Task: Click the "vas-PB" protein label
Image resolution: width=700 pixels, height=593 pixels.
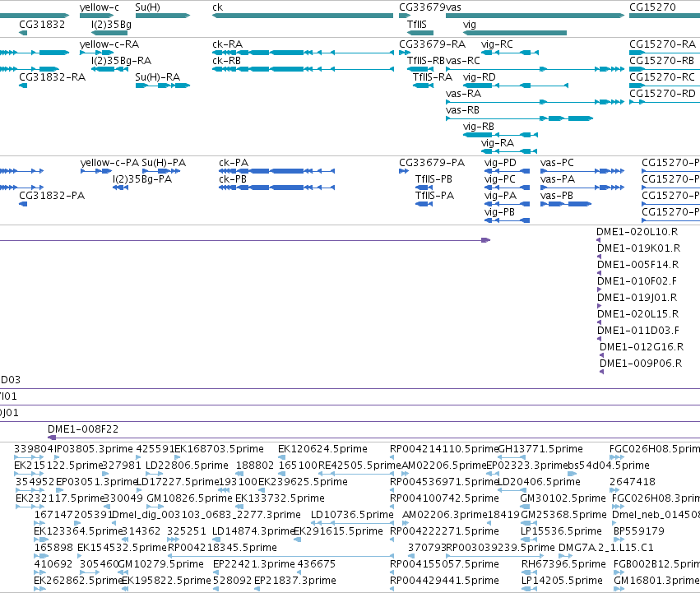Action: click(557, 196)
